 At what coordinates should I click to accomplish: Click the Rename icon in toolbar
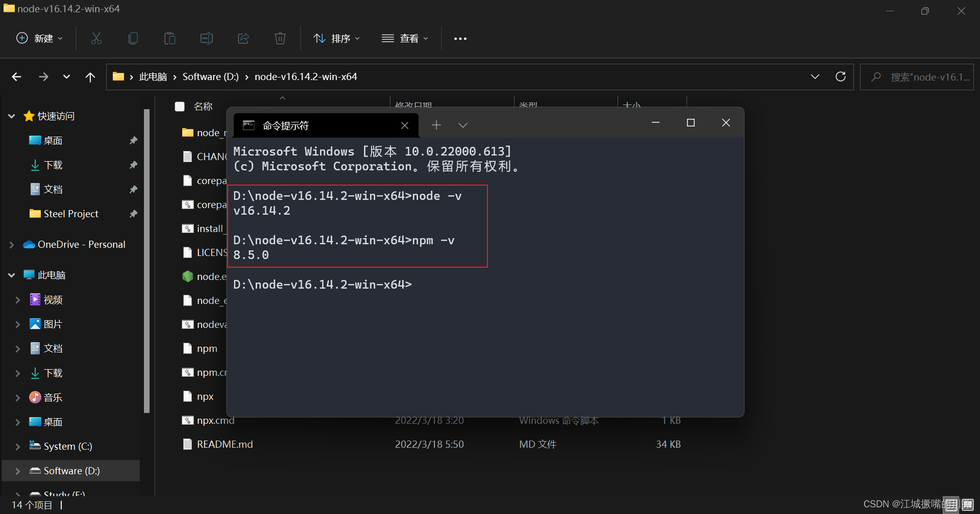(207, 38)
